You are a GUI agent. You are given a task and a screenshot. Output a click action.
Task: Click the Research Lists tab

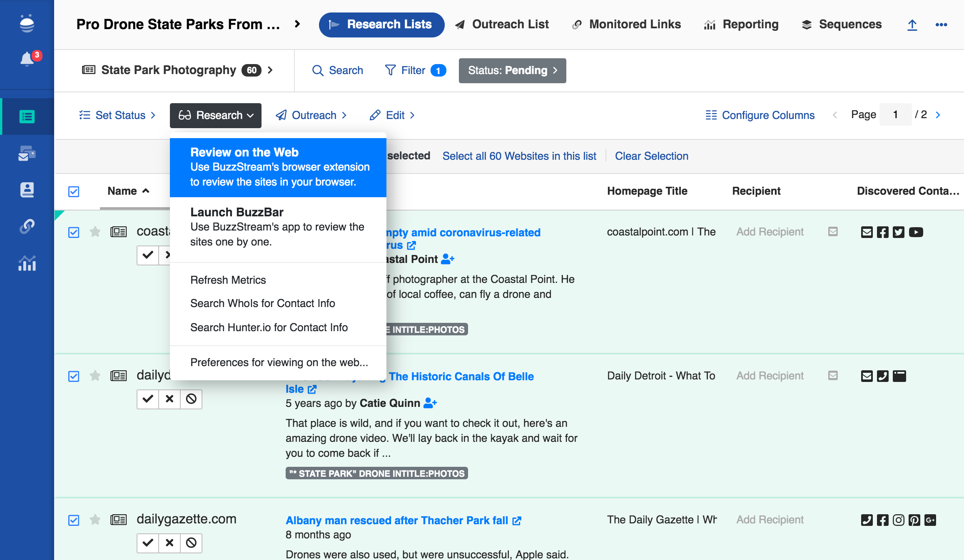381,25
